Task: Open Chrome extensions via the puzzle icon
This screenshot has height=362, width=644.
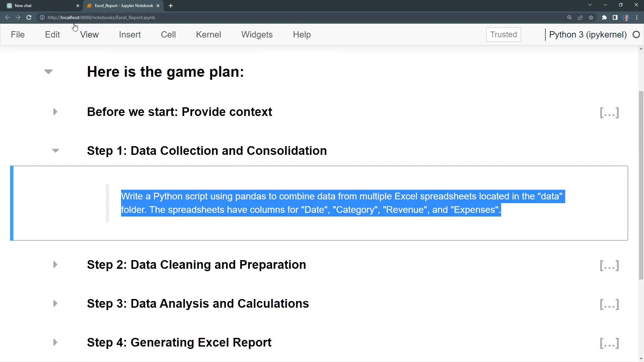Action: [x=604, y=17]
